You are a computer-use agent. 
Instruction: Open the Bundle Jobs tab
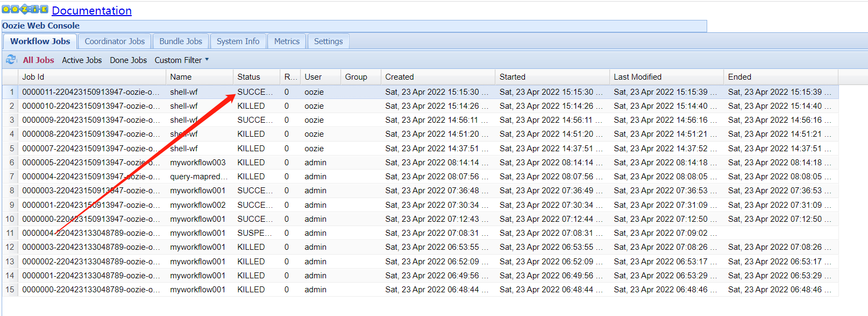[181, 41]
